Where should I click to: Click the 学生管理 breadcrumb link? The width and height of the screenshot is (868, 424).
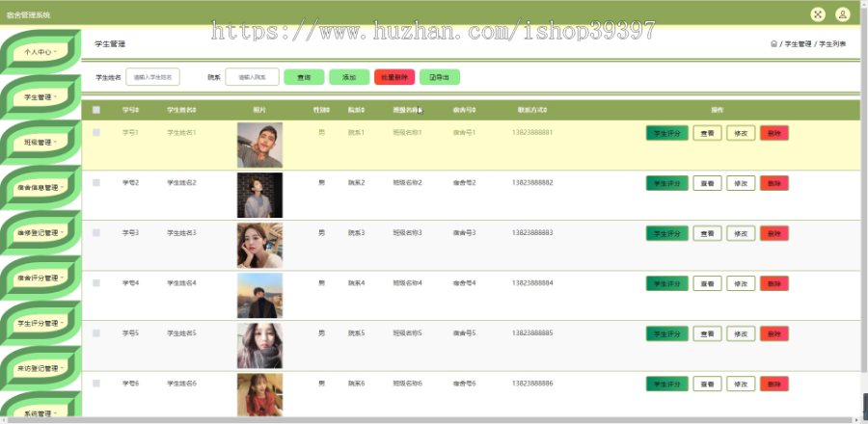click(x=798, y=43)
